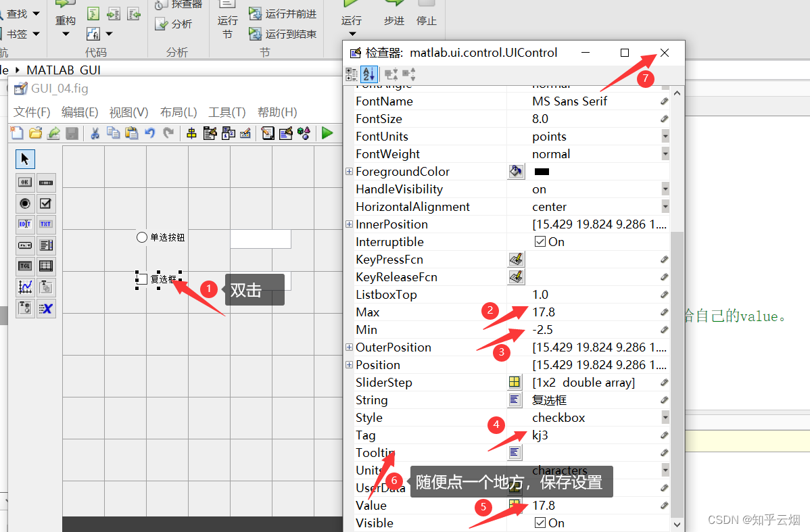The height and width of the screenshot is (532, 810).
Task: Select the Edit Text tool in the palette
Action: 25,223
